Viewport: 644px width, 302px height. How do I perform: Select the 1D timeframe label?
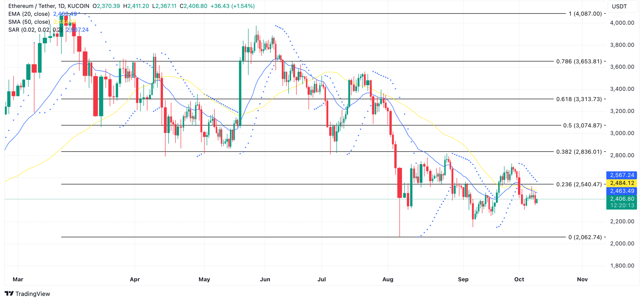click(x=62, y=6)
